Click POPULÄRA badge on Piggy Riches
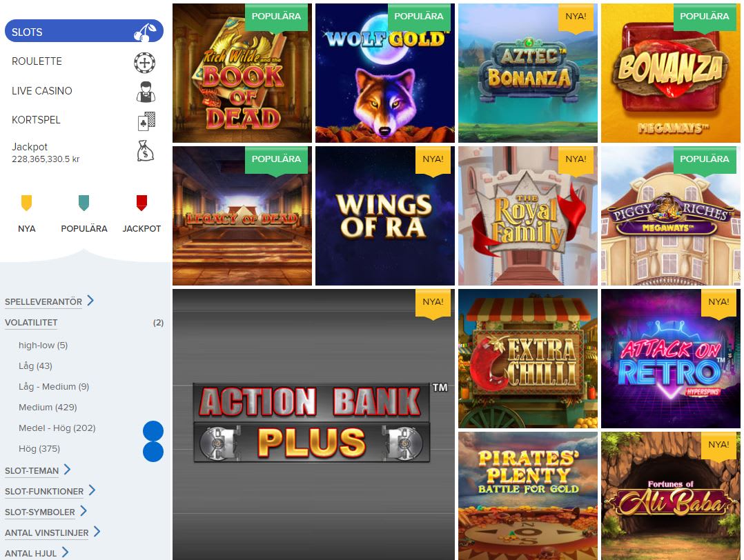 click(x=705, y=161)
